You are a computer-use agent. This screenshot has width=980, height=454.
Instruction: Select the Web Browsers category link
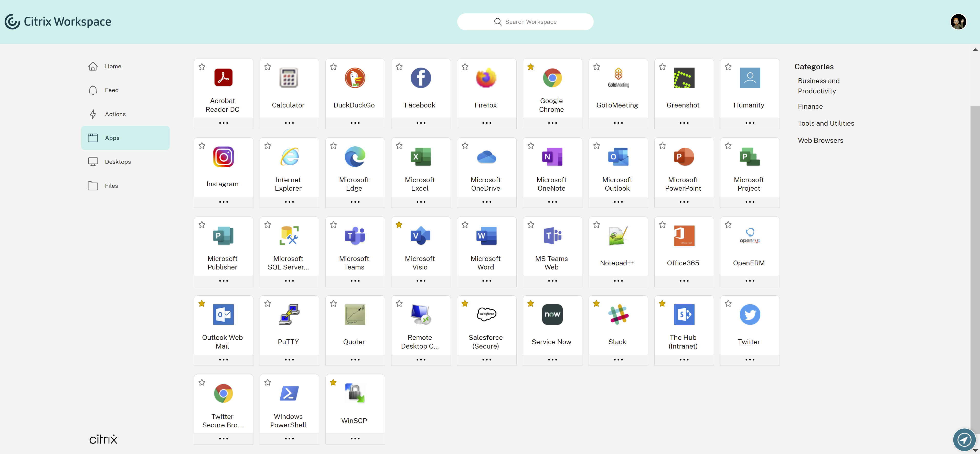[820, 140]
